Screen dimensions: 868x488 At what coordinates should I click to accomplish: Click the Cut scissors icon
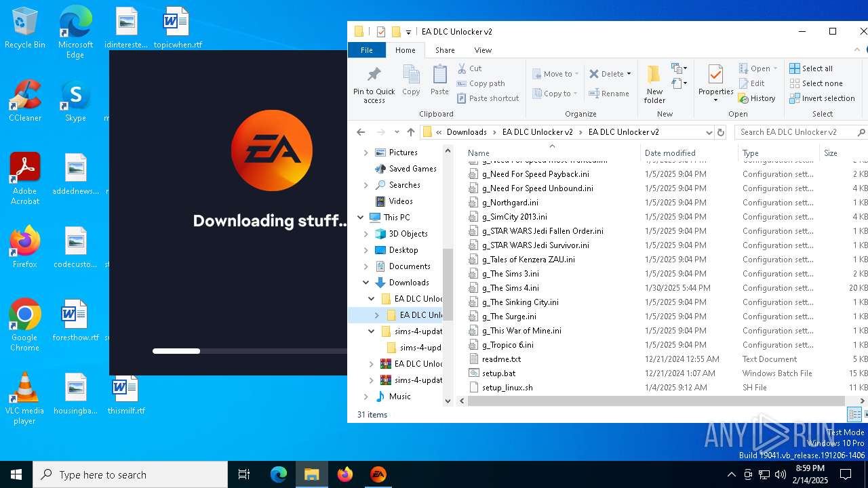pyautogui.click(x=462, y=68)
